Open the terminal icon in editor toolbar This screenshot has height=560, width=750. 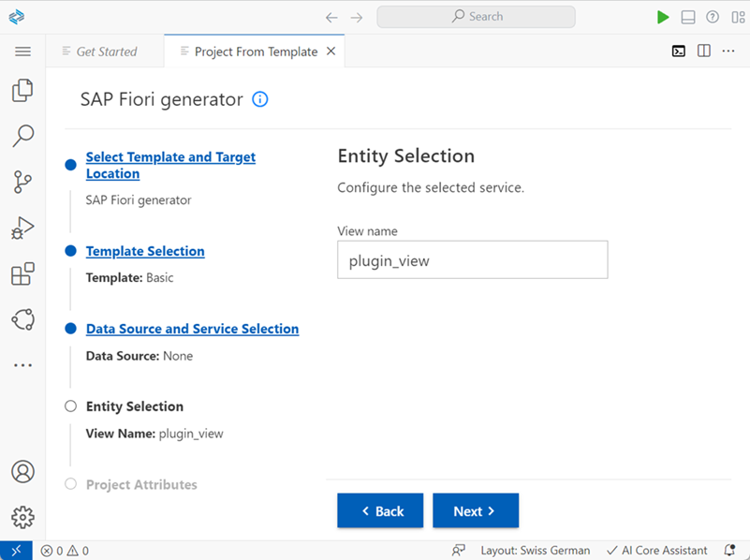coord(678,51)
